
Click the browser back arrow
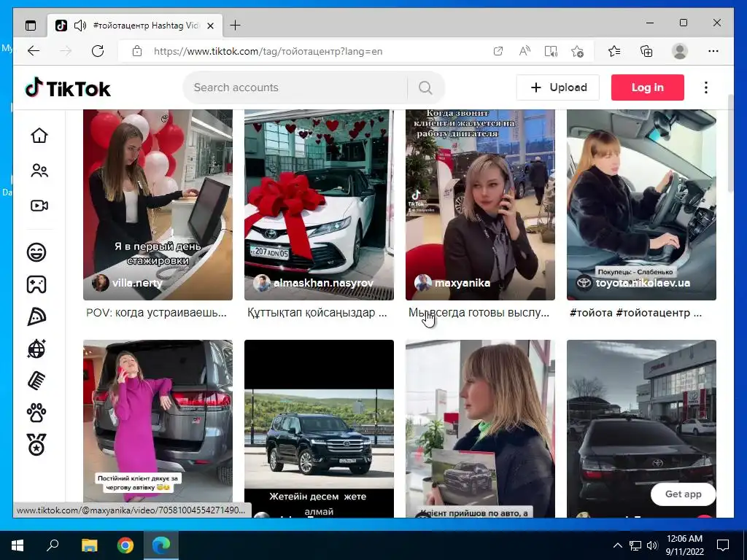[x=34, y=51]
